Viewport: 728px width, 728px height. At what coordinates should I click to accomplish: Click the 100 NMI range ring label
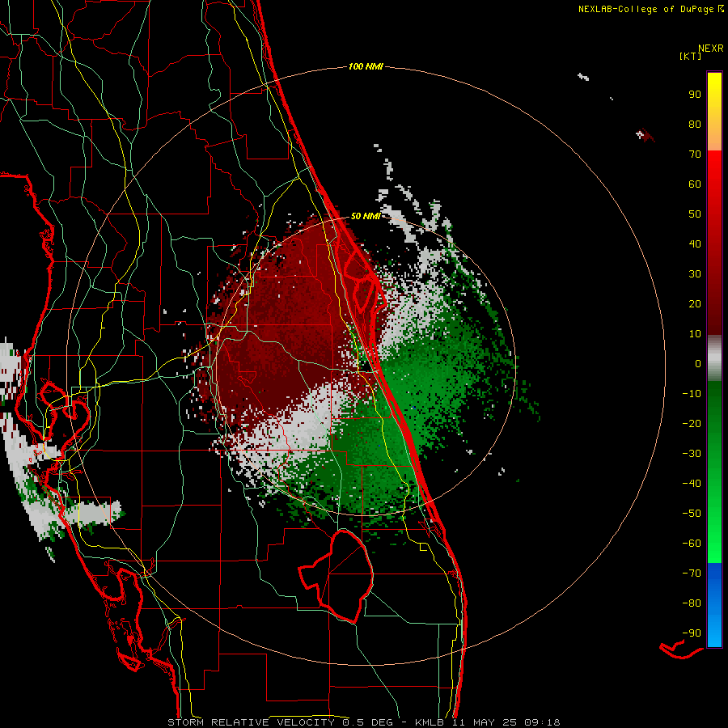coord(366,66)
